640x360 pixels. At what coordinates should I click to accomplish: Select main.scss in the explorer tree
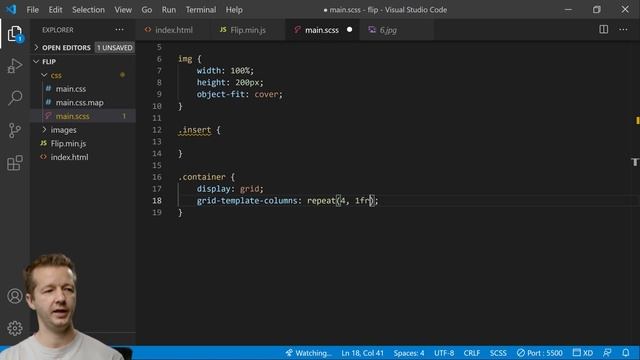click(x=83, y=116)
